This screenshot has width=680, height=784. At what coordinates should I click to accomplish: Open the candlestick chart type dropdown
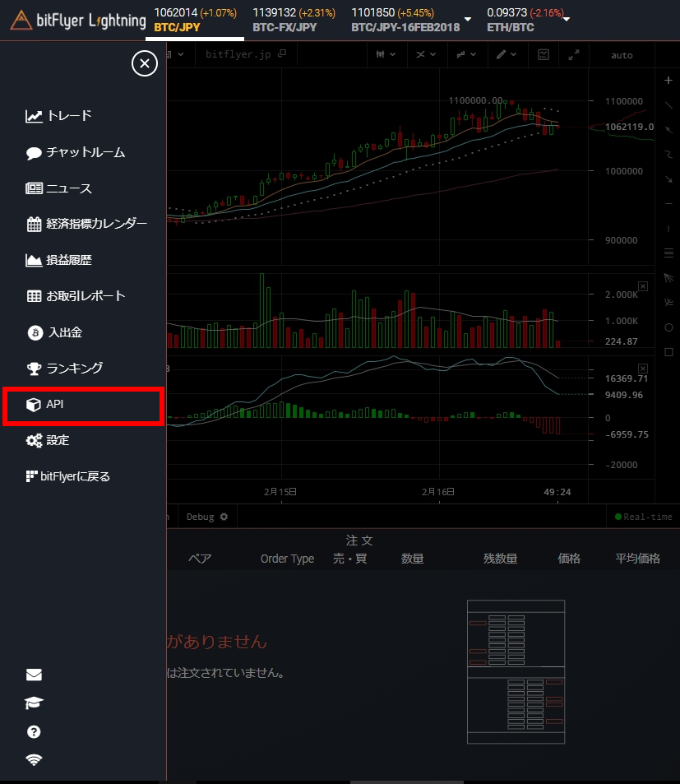click(x=386, y=54)
